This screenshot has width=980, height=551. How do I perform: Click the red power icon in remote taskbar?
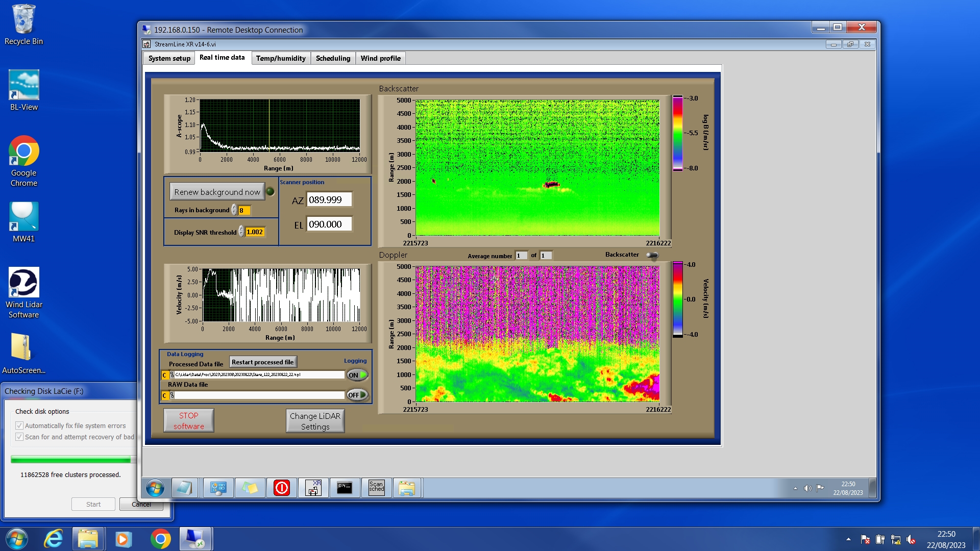coord(281,488)
